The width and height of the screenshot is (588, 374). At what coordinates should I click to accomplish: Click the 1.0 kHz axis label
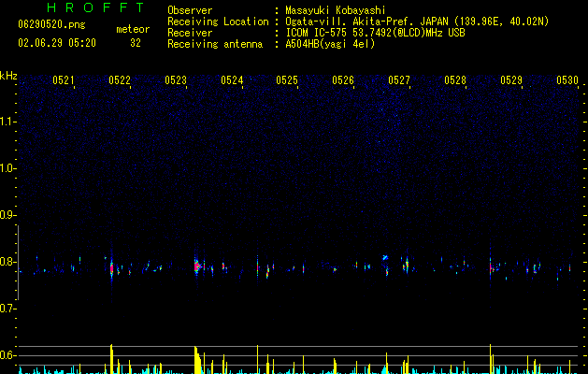tap(8, 168)
